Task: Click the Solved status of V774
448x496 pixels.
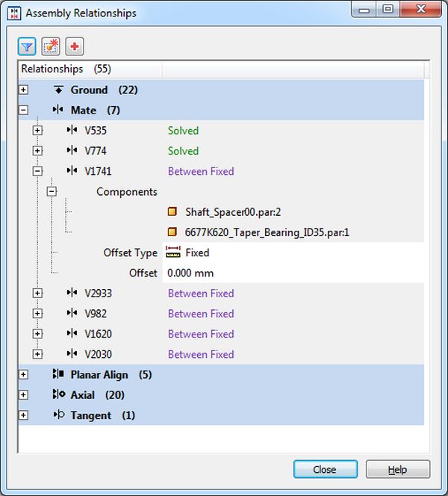Action: [x=184, y=151]
